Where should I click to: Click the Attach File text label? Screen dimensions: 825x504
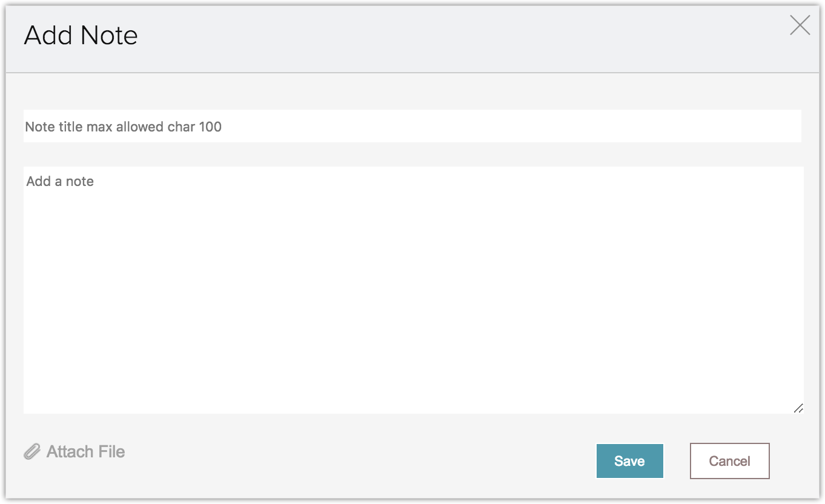click(85, 452)
